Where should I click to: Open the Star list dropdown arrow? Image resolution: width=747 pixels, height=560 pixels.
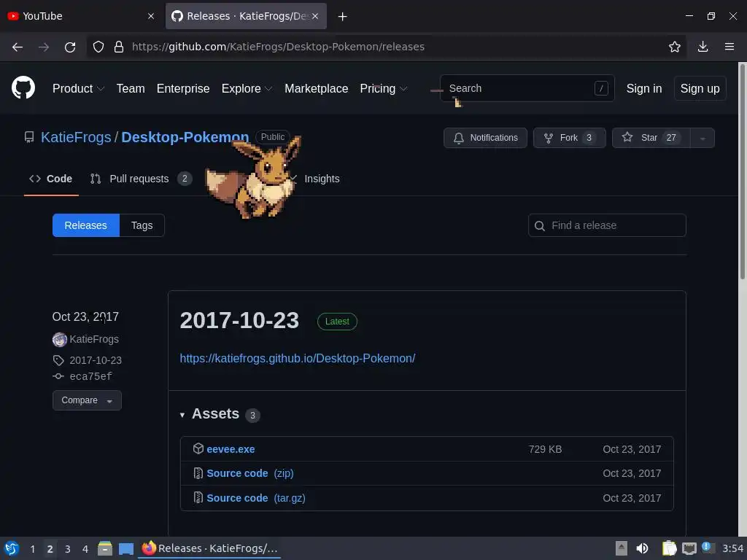[703, 138]
